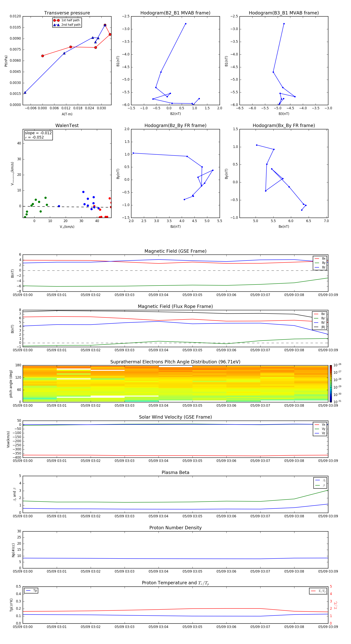
Task: Click the slope and r value box in WalenTest
Action: (x=38, y=135)
